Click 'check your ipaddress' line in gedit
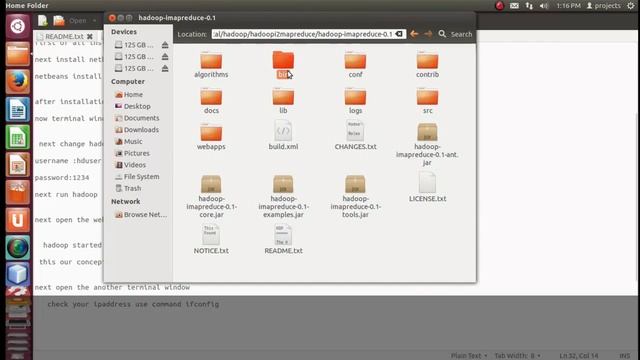Image resolution: width=640 pixels, height=360 pixels. (133, 304)
